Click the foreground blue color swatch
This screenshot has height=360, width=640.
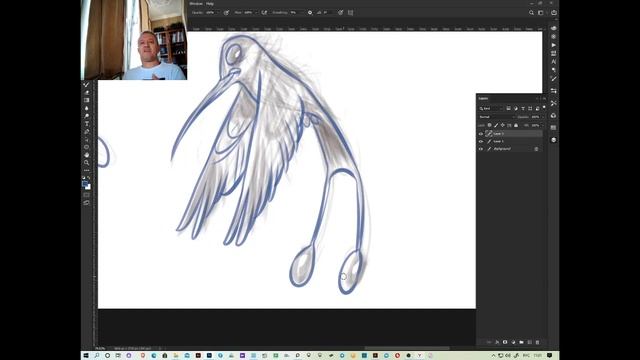coord(85,184)
